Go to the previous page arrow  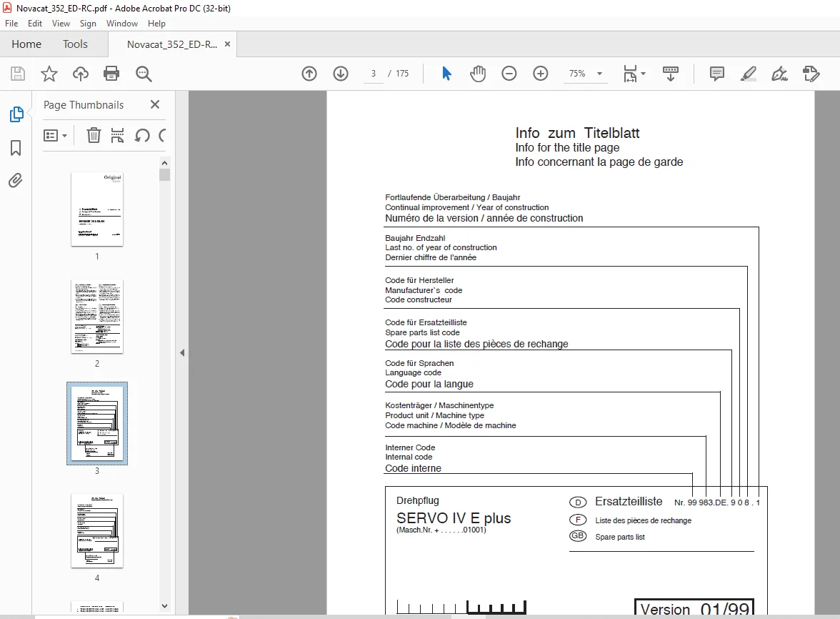309,74
